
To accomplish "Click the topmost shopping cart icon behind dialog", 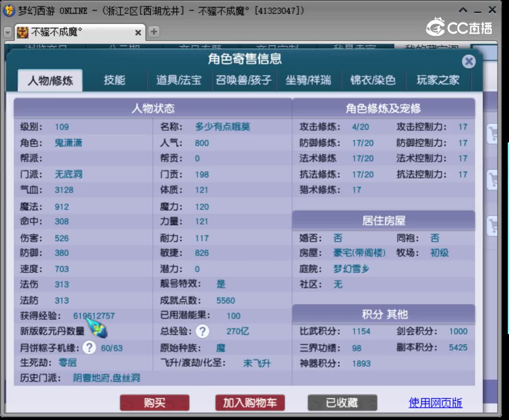I will 493,133.
